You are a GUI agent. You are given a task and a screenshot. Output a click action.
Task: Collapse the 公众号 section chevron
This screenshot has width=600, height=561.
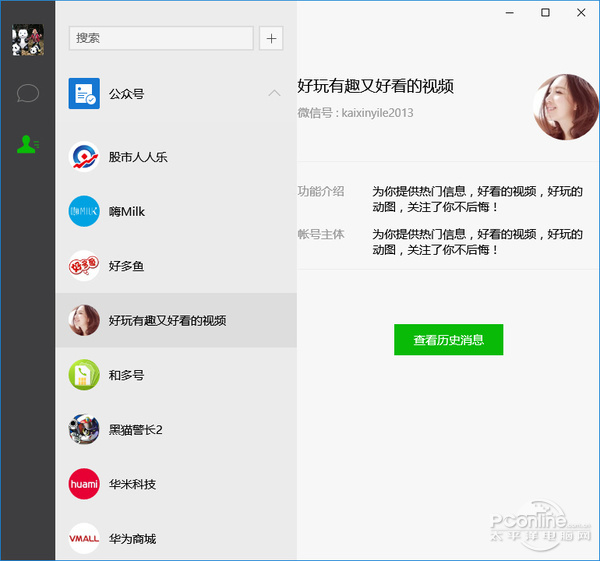274,93
